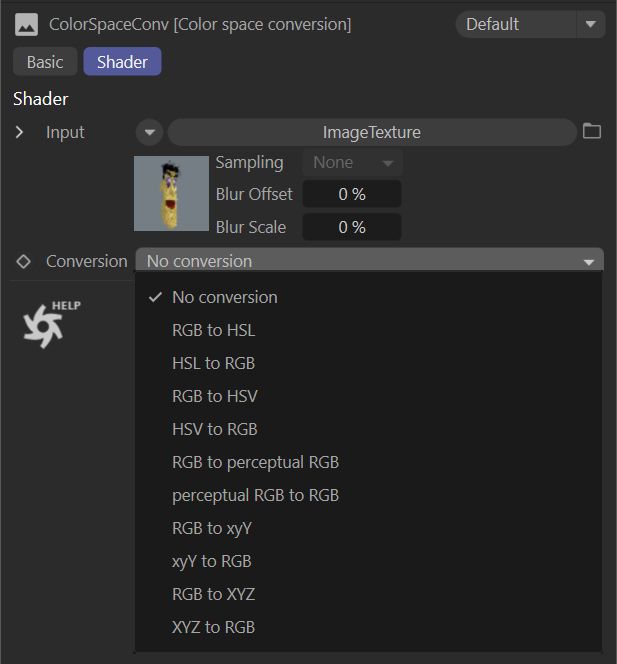Click the Blur Offset percentage field
The width and height of the screenshot is (617, 664).
pos(351,194)
